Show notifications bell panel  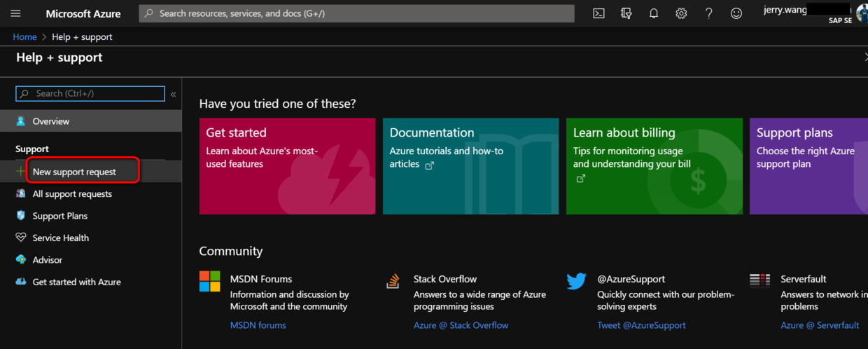(654, 13)
